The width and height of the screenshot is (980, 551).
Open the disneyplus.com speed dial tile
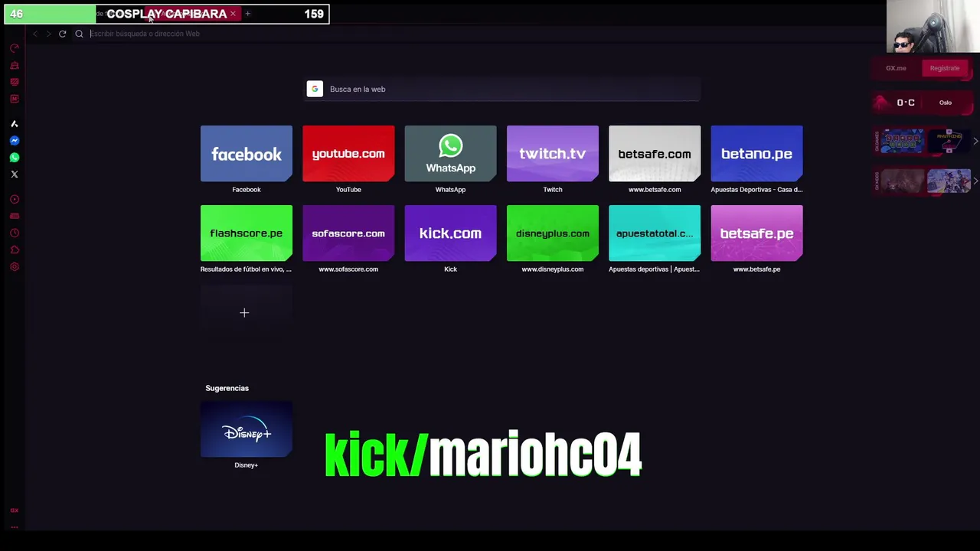click(x=553, y=233)
